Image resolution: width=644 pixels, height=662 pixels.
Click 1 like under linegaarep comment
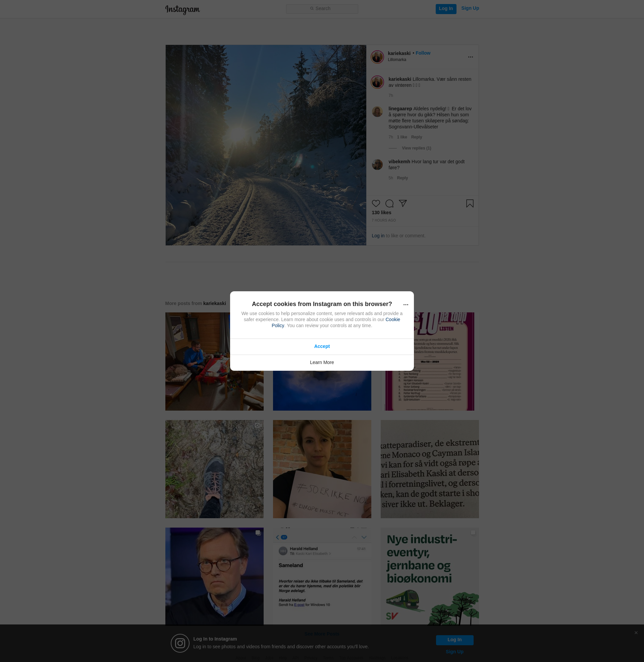click(402, 137)
